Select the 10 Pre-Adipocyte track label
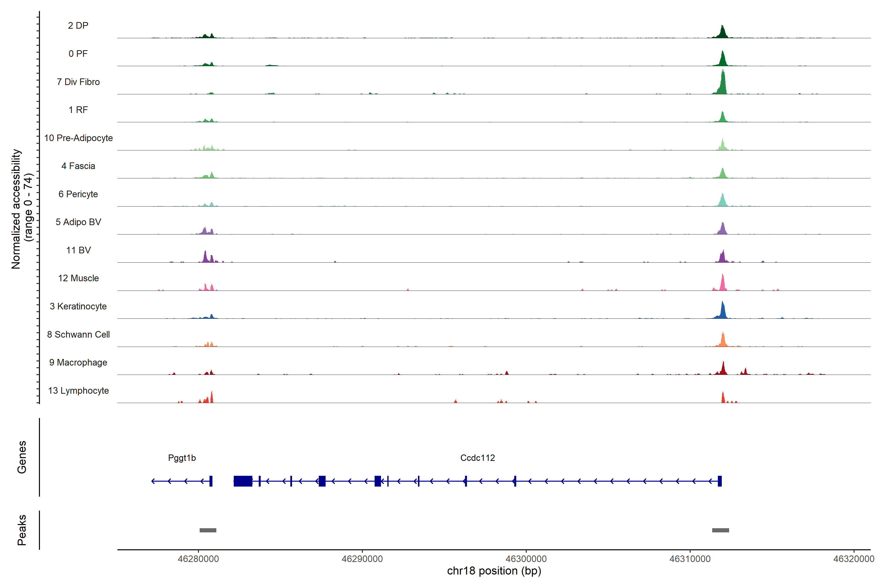The width and height of the screenshot is (882, 588). [78, 138]
